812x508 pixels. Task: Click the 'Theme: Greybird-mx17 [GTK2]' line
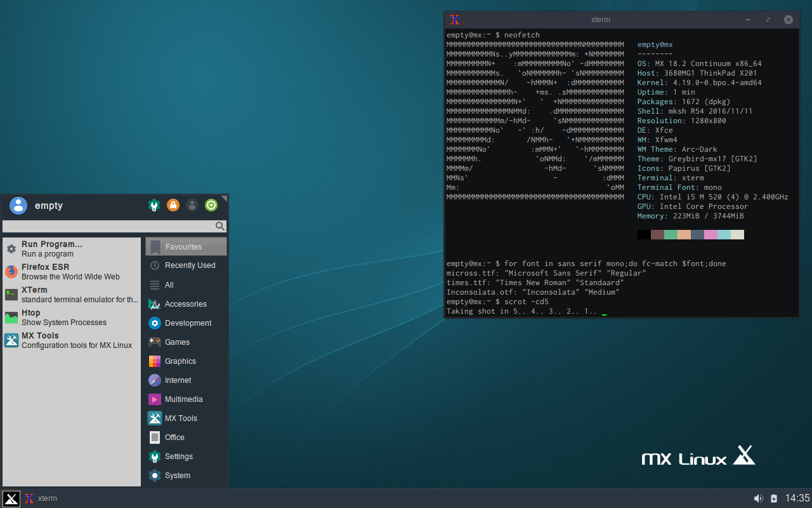(697, 159)
